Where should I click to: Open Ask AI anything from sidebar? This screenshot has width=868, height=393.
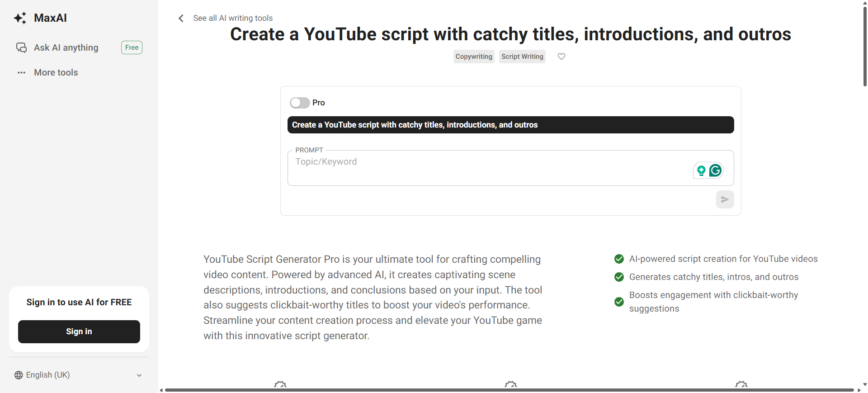click(66, 47)
